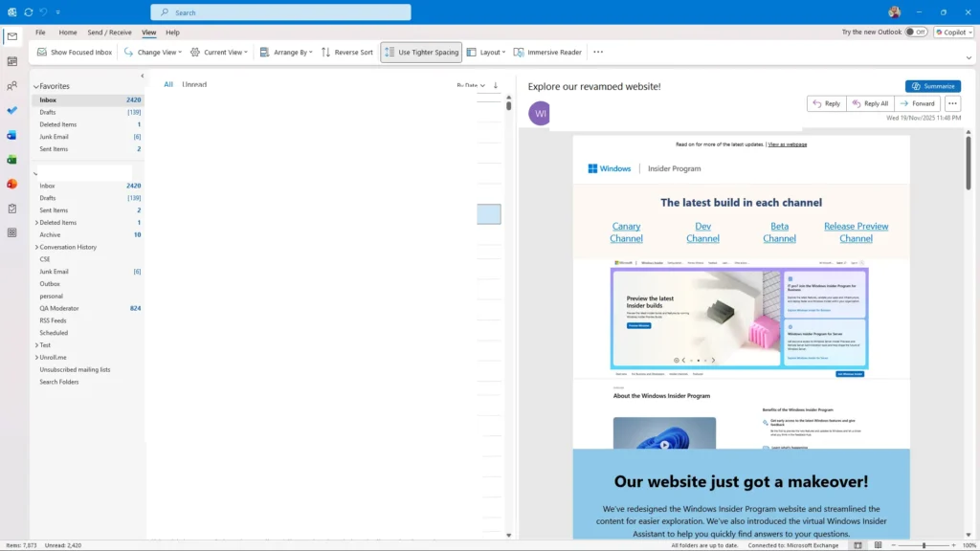Open the Layout dropdown
980x551 pixels.
[x=486, y=52]
